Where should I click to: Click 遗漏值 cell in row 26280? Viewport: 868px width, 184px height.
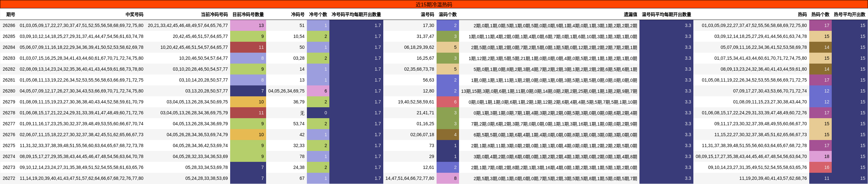[549, 91]
